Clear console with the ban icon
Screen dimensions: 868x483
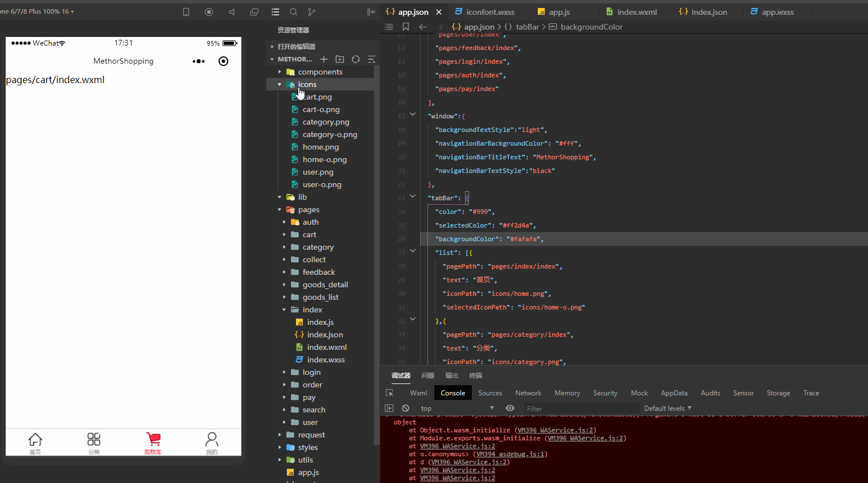[405, 408]
